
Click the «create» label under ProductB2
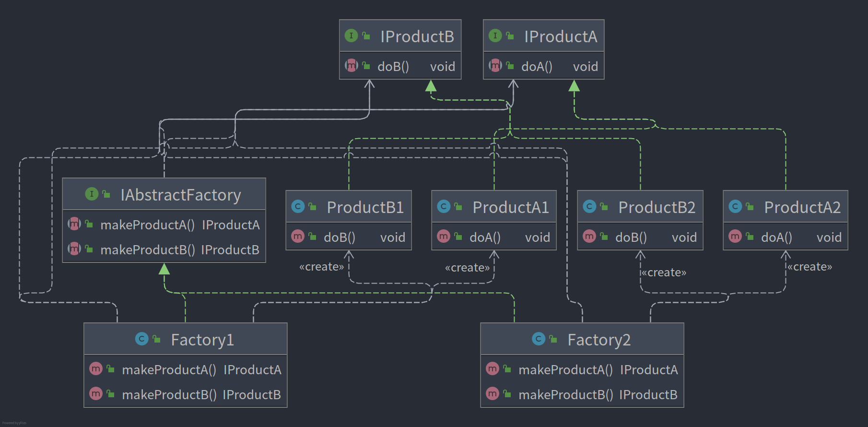tap(664, 273)
